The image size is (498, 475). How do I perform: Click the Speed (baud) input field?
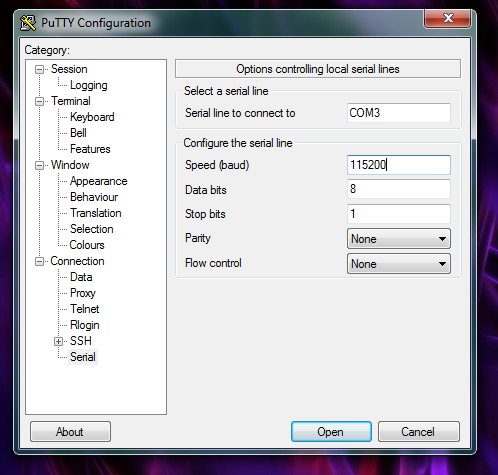[x=399, y=165]
